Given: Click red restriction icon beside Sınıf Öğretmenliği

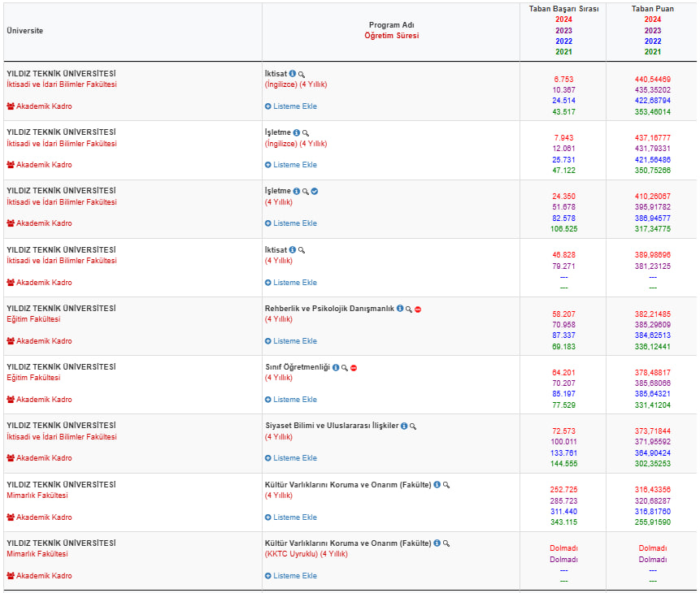Looking at the screenshot, I should pos(354,368).
